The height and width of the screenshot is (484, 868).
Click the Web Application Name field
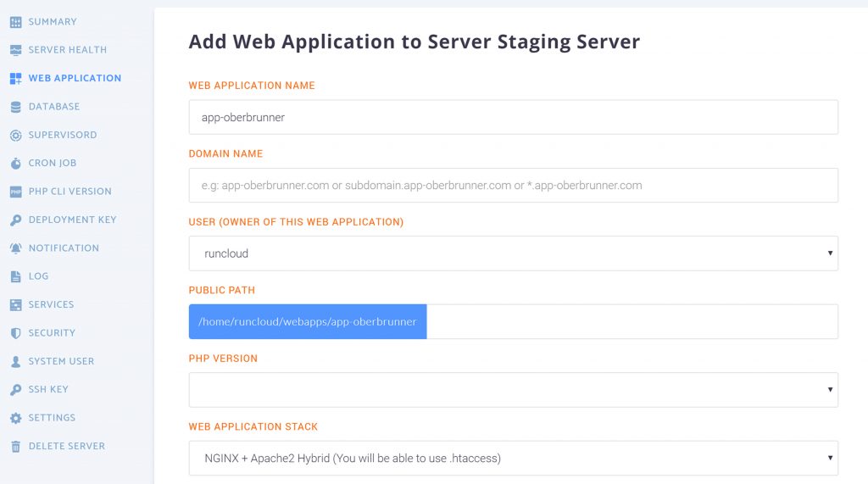point(513,117)
